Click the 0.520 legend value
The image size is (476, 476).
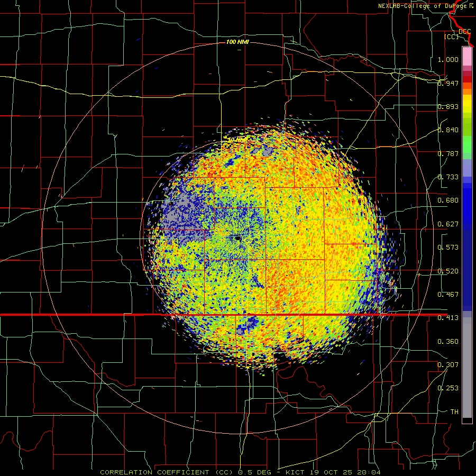448,271
